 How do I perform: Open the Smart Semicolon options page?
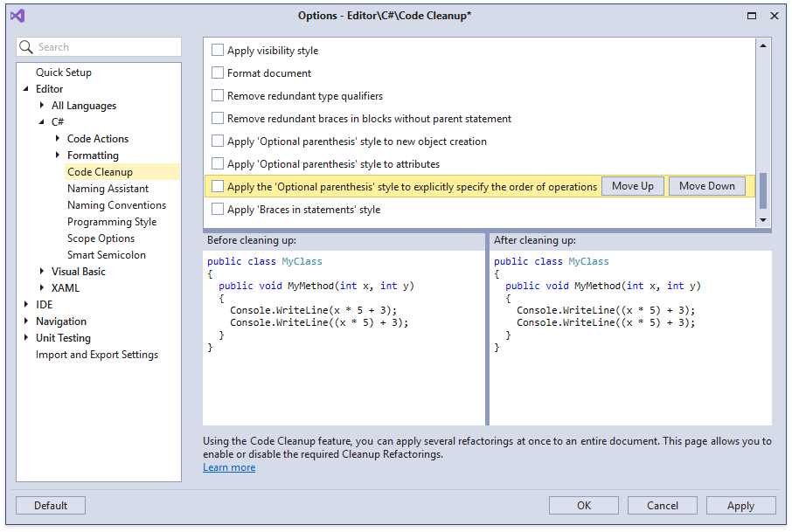[107, 255]
